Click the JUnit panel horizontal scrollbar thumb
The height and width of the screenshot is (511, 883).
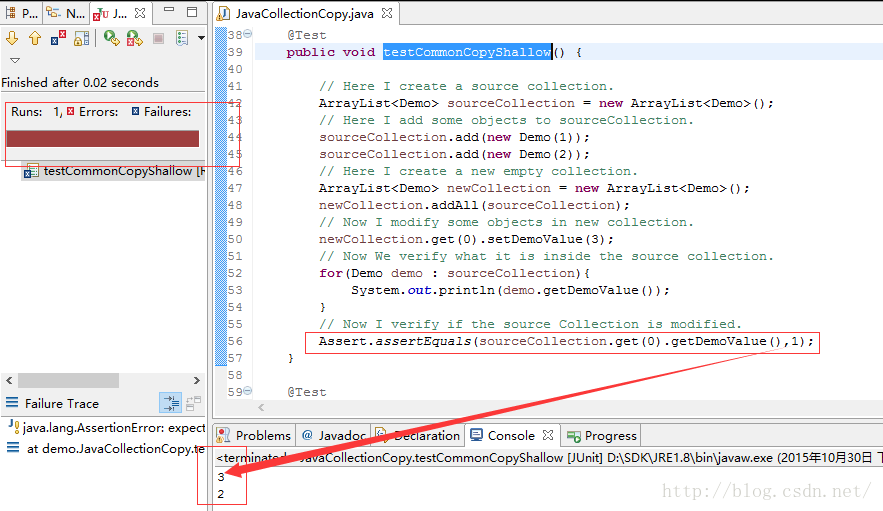[x=68, y=381]
